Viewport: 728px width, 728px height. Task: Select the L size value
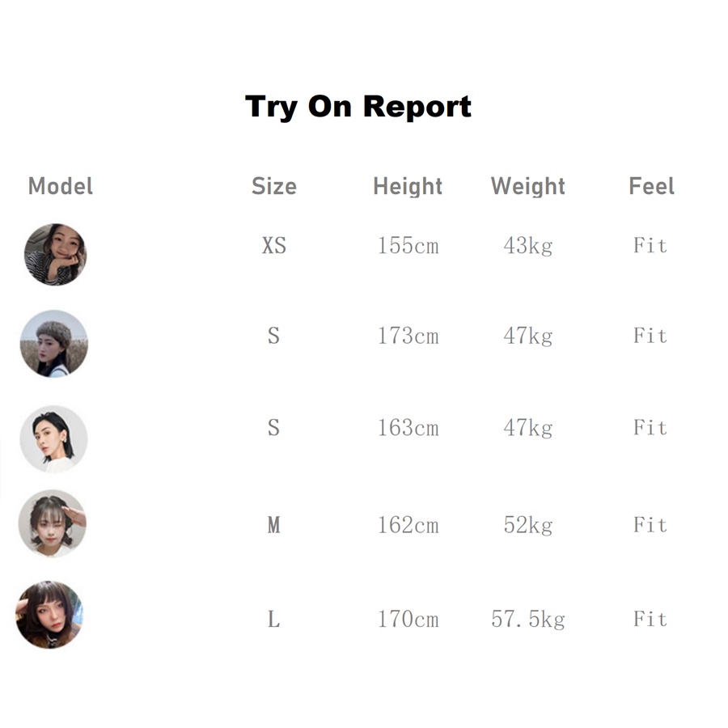click(x=273, y=620)
